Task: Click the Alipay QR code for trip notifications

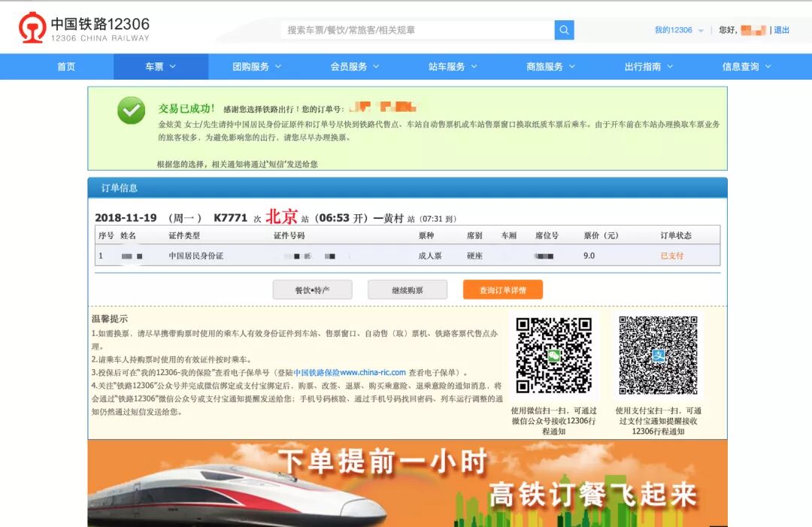Action: click(x=659, y=354)
